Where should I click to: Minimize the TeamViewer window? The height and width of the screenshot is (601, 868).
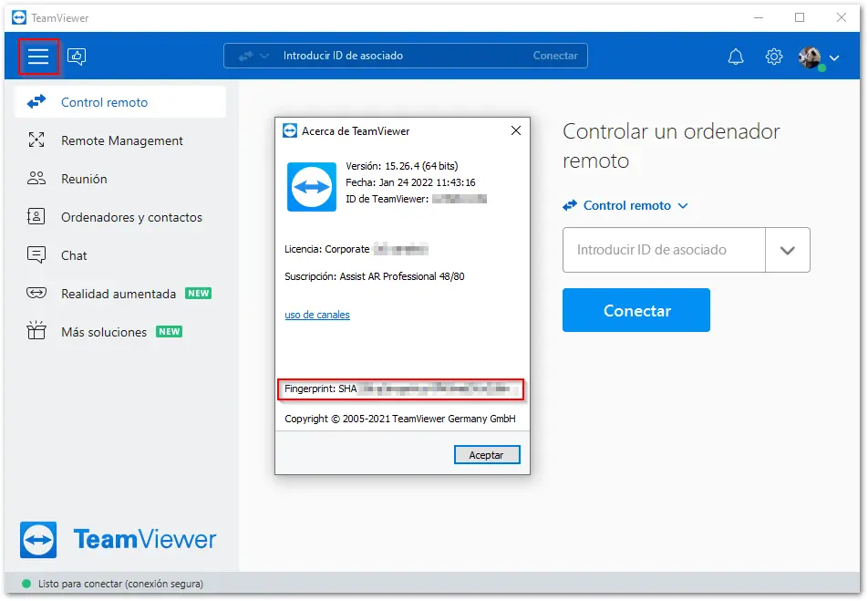pos(759,17)
